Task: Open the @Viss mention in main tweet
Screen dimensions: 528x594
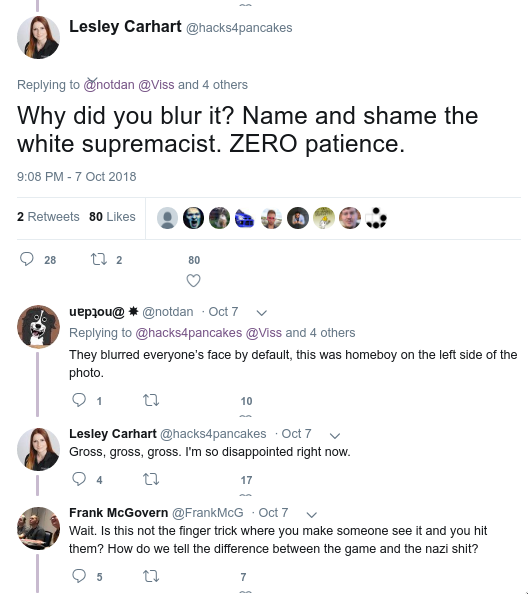Action: [156, 84]
